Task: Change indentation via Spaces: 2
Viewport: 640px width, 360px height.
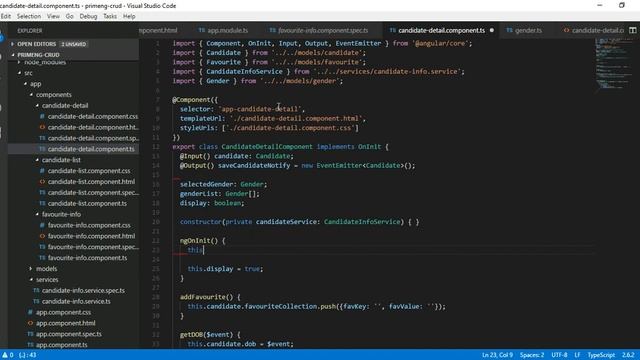Action: (532, 355)
